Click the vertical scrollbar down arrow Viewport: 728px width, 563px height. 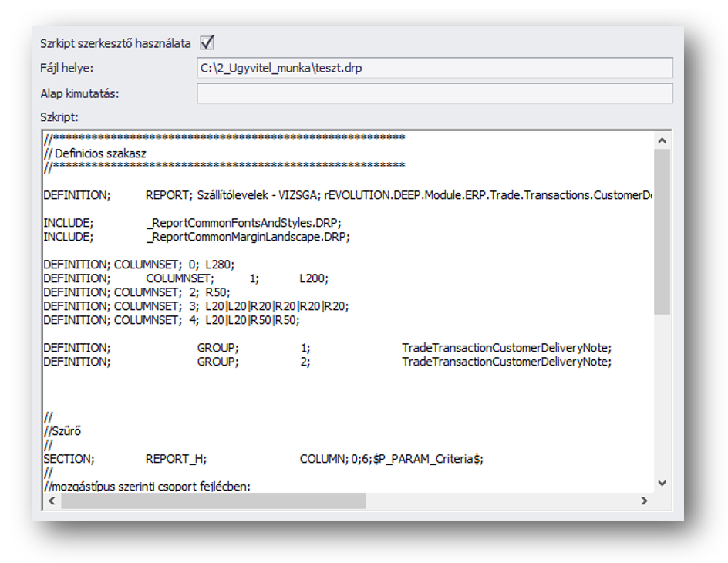click(662, 483)
